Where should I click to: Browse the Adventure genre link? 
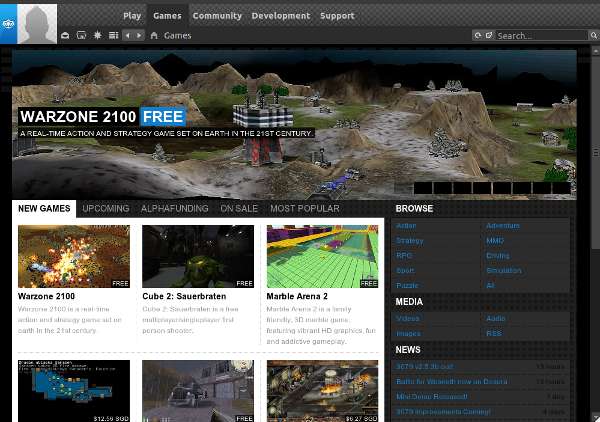[x=502, y=226]
